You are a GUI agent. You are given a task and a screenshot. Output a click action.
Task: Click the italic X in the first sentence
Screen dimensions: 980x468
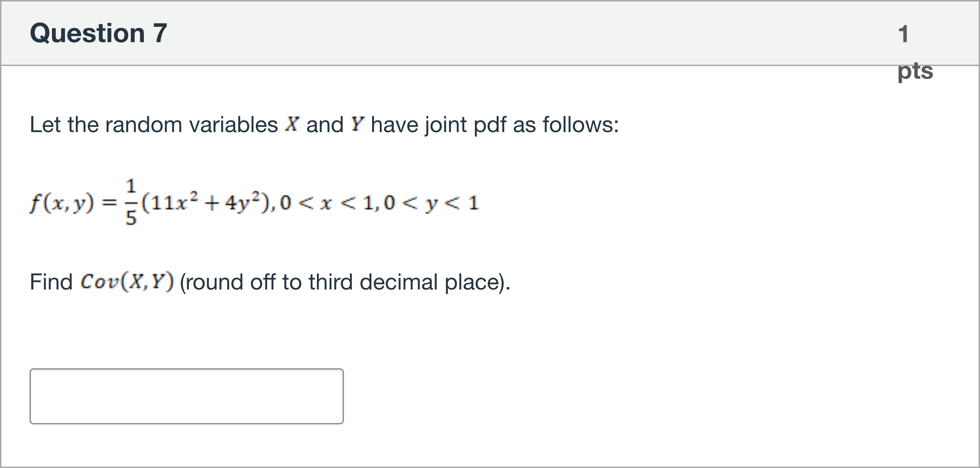(292, 124)
